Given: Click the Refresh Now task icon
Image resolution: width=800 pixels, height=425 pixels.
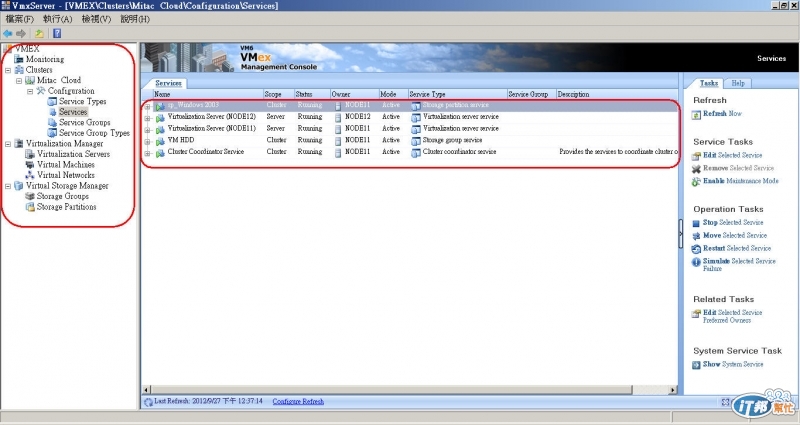Looking at the screenshot, I should click(696, 115).
